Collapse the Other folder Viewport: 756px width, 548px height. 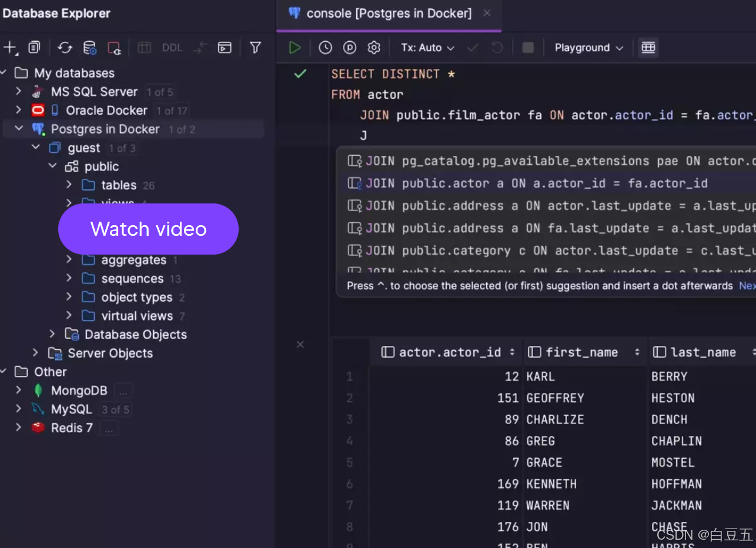(3, 372)
